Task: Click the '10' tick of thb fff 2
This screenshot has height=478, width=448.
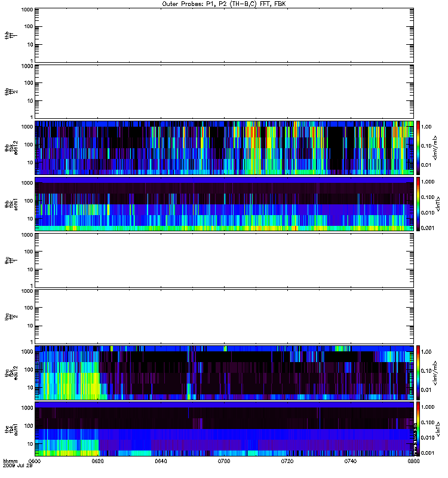Action: point(30,101)
